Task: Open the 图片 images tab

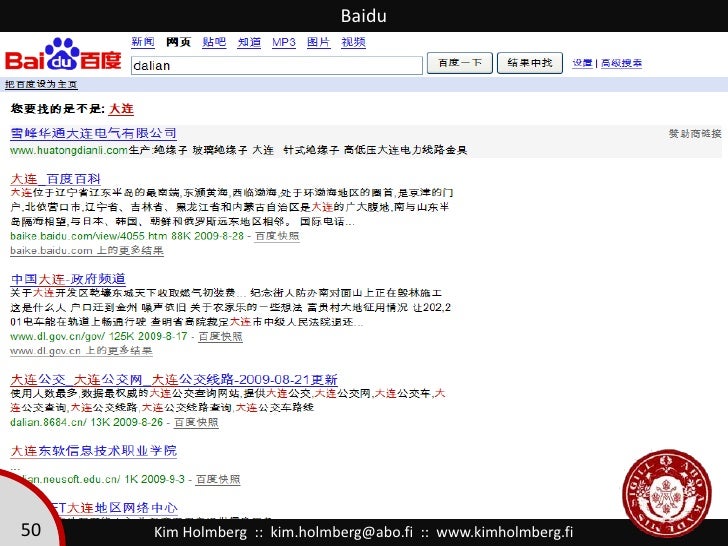Action: point(318,42)
